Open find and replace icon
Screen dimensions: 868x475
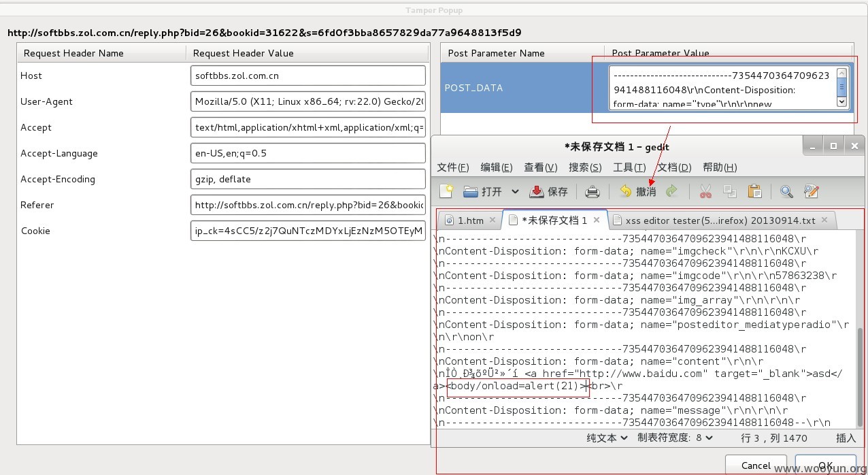click(x=811, y=192)
